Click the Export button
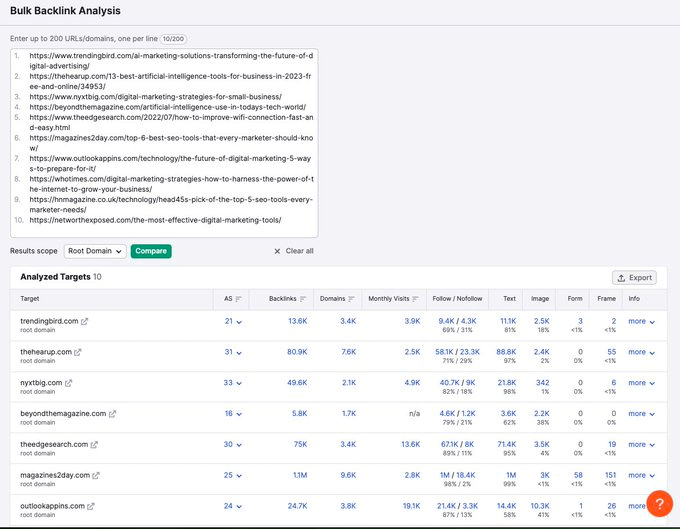680x529 pixels. (x=634, y=277)
